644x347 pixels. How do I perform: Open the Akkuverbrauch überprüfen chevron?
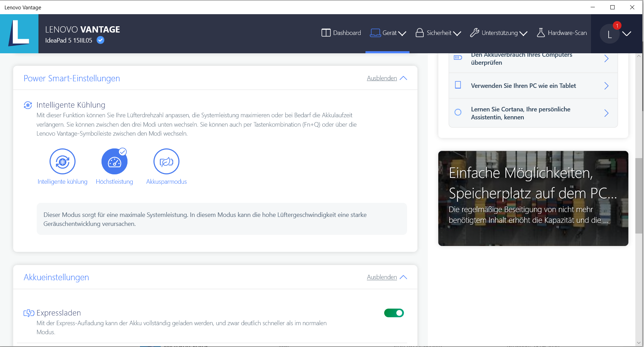[606, 58]
